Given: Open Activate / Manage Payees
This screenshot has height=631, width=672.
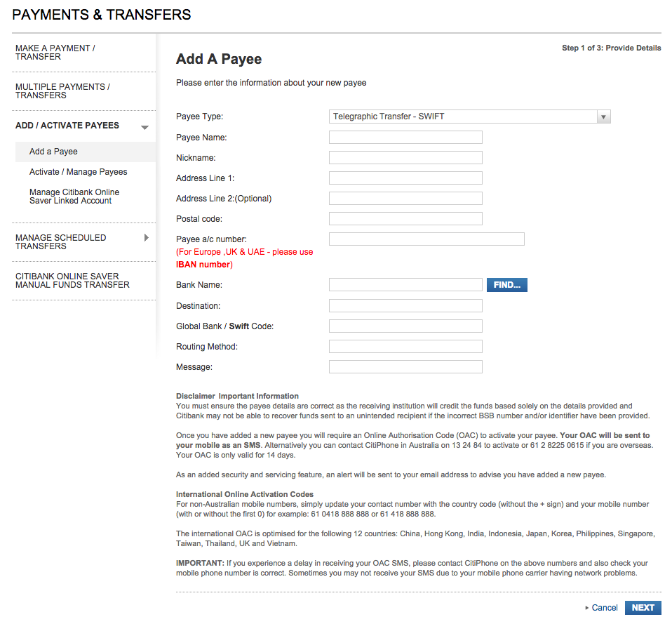Looking at the screenshot, I should [78, 172].
